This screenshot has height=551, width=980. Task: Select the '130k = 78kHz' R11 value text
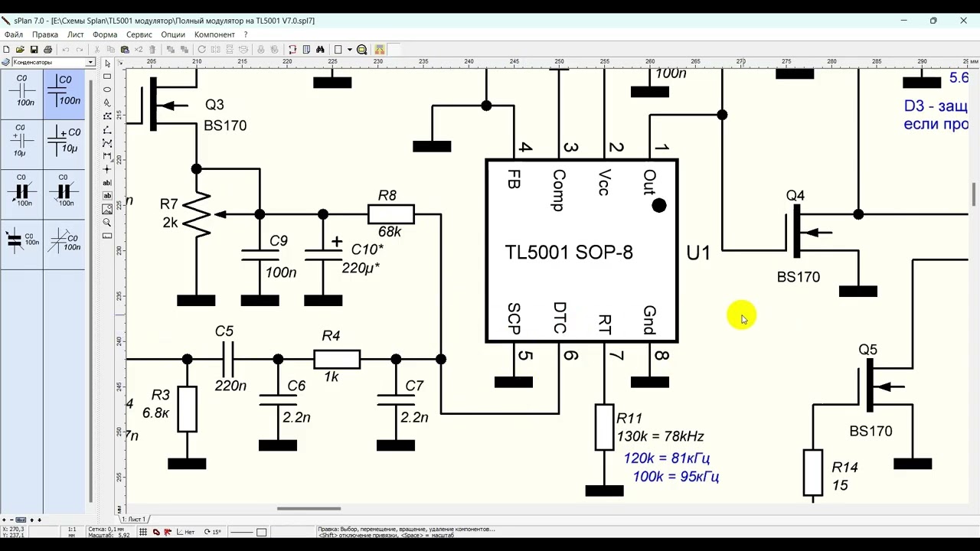point(660,436)
